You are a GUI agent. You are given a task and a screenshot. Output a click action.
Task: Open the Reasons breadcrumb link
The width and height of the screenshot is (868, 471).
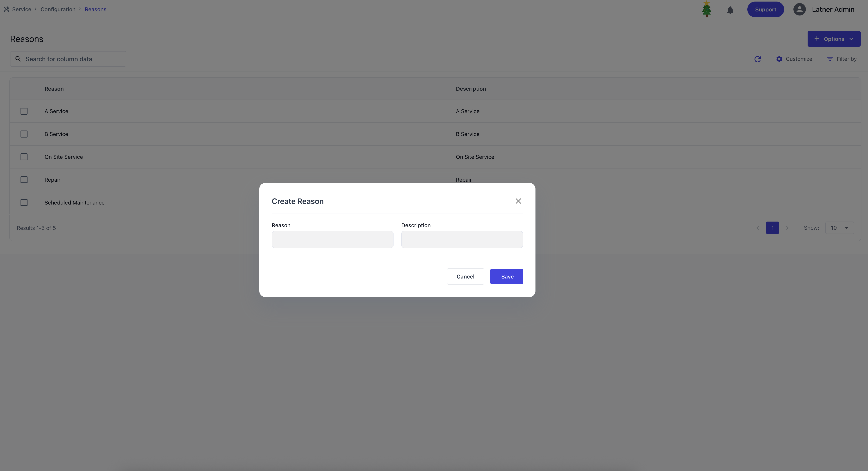[96, 9]
